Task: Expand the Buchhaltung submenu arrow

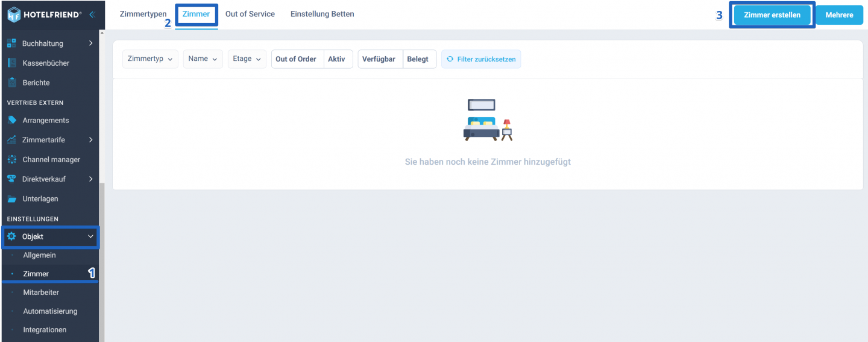Action: tap(90, 43)
